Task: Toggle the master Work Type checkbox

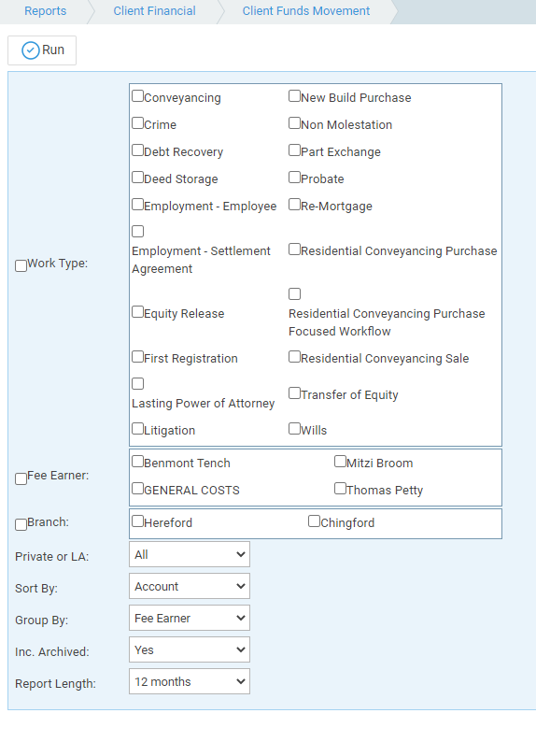Action: (21, 265)
